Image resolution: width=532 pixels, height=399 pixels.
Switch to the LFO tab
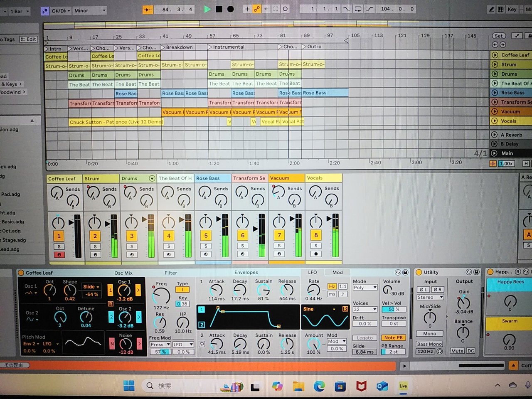pos(313,272)
